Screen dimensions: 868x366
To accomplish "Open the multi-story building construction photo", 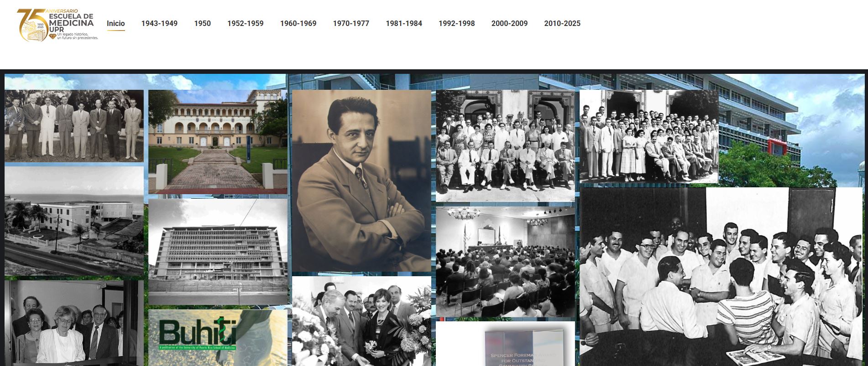I will 218,251.
